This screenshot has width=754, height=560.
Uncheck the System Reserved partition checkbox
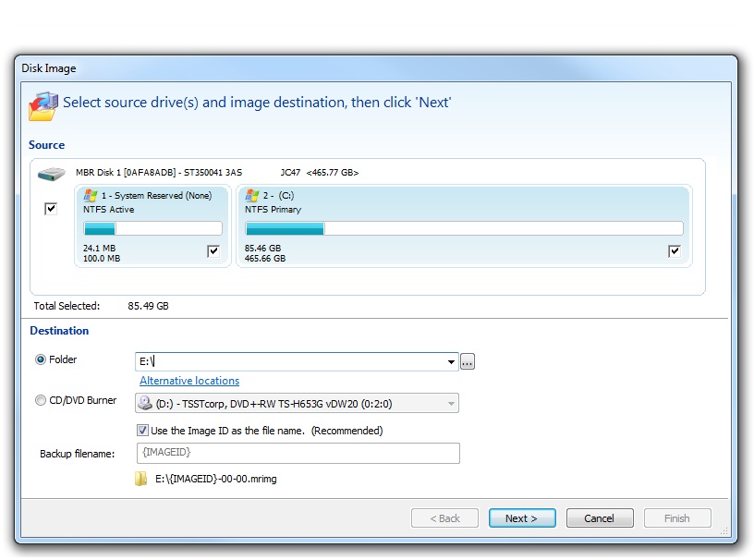[x=213, y=250]
